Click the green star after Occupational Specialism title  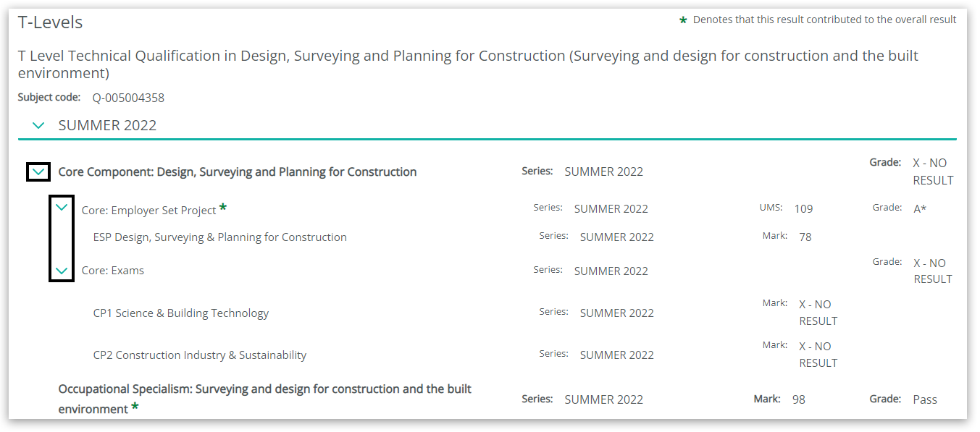(x=135, y=408)
